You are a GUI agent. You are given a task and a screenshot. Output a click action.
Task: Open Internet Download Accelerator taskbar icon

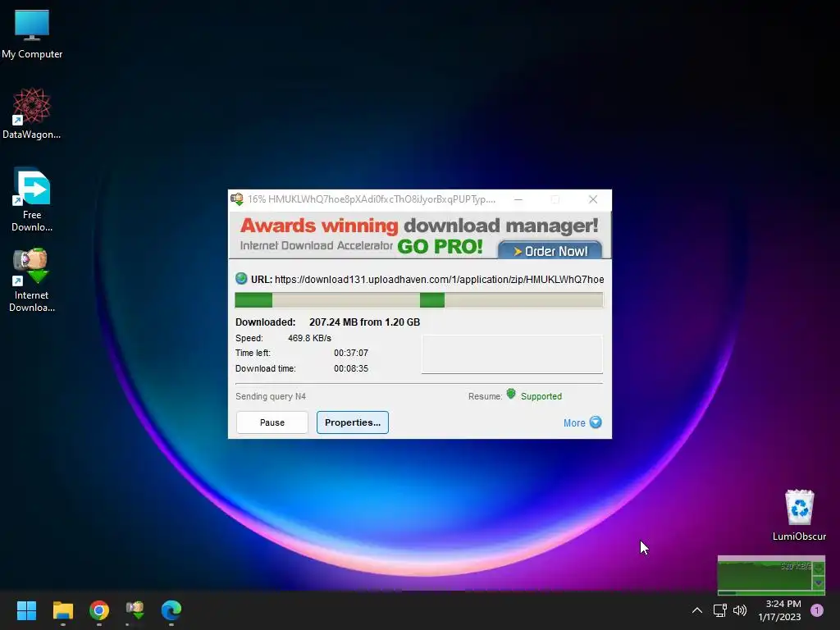pyautogui.click(x=135, y=610)
